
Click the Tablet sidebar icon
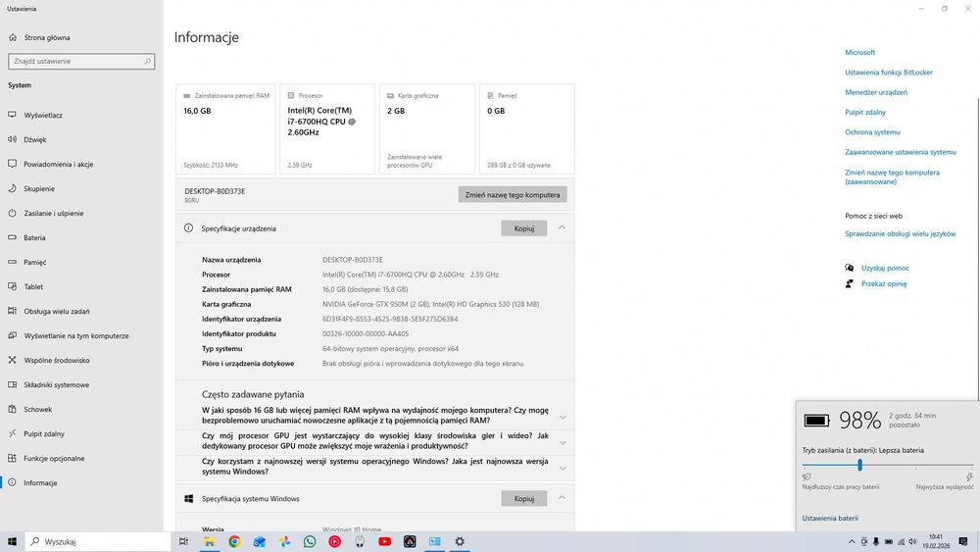coord(12,286)
